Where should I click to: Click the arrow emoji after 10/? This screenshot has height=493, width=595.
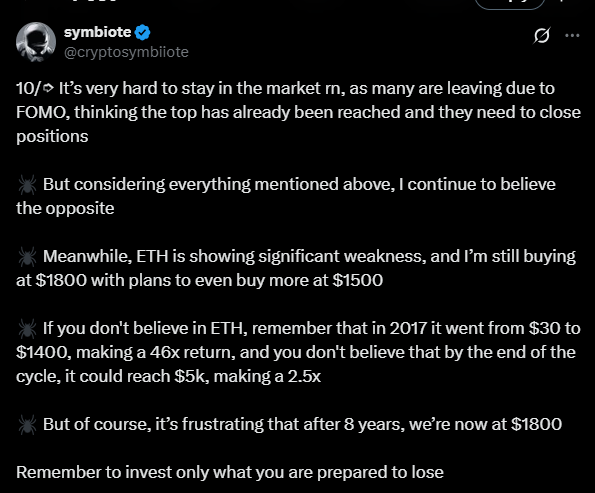pos(49,88)
